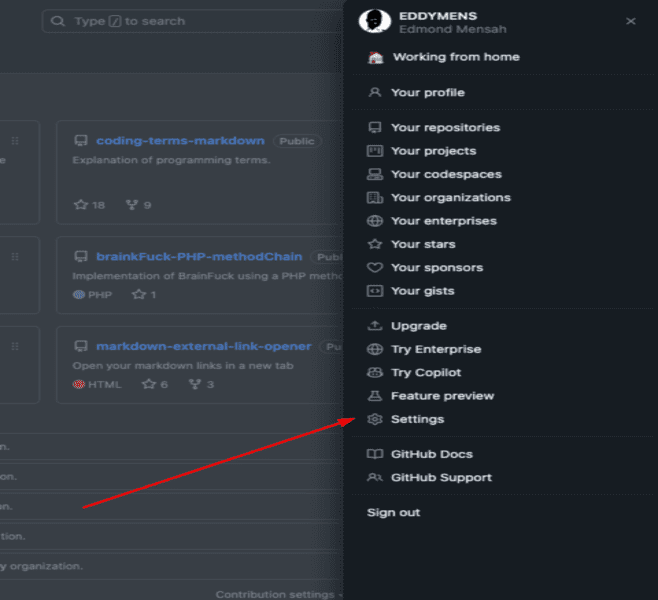Select Try Copilot

(x=426, y=373)
